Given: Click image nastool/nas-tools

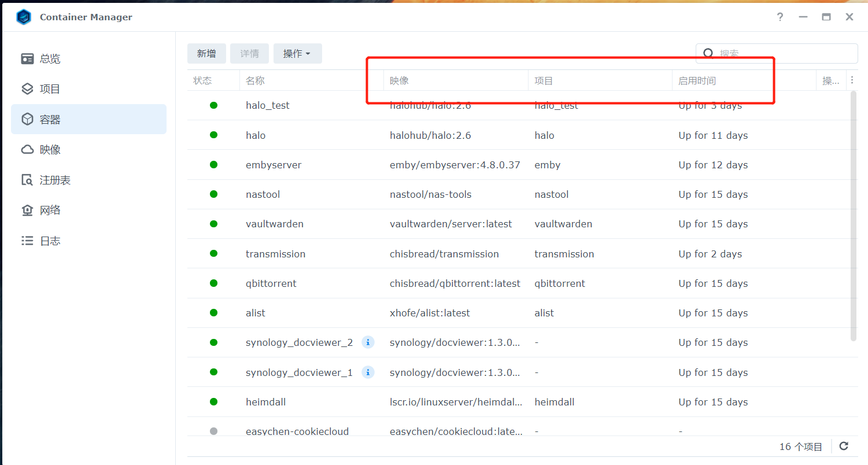Looking at the screenshot, I should (431, 194).
